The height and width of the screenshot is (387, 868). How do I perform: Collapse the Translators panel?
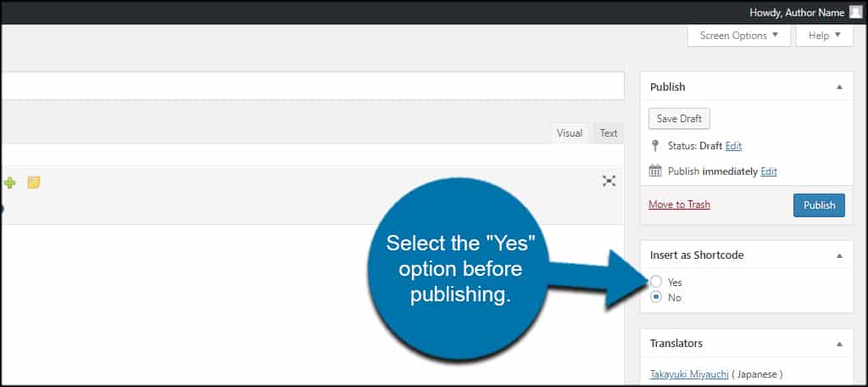839,344
